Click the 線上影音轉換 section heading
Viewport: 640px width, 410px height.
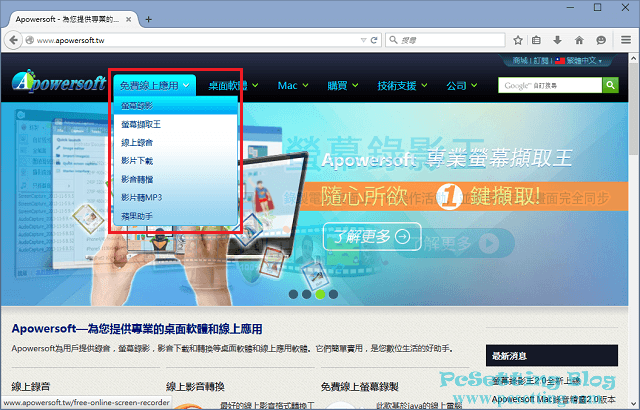[x=196, y=386]
